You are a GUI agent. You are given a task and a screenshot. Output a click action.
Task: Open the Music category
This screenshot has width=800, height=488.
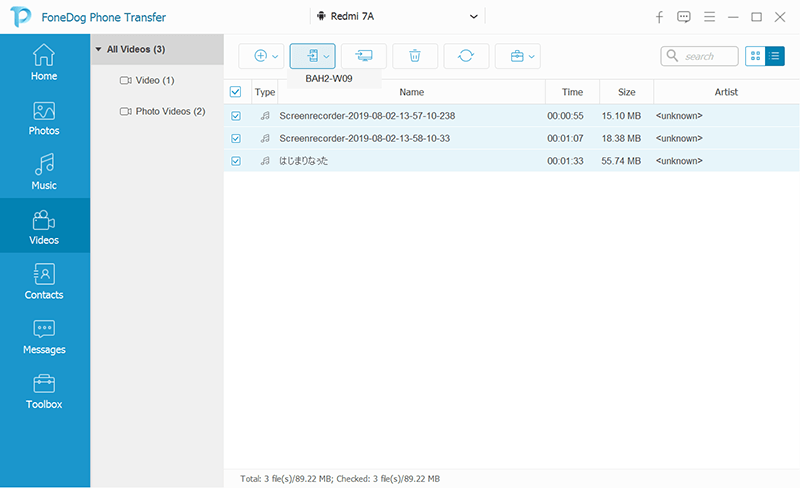tap(44, 172)
